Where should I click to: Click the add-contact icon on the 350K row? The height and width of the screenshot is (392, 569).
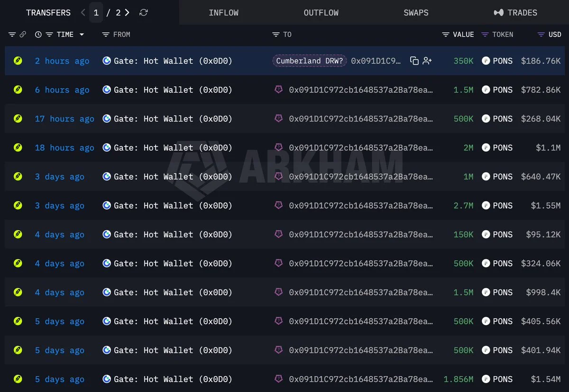[427, 61]
